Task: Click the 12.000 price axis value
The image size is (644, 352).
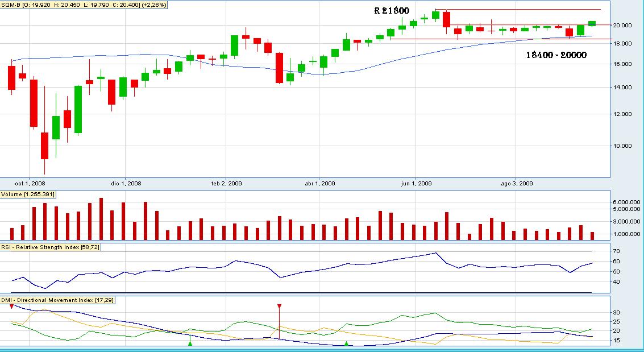Action: tap(622, 114)
